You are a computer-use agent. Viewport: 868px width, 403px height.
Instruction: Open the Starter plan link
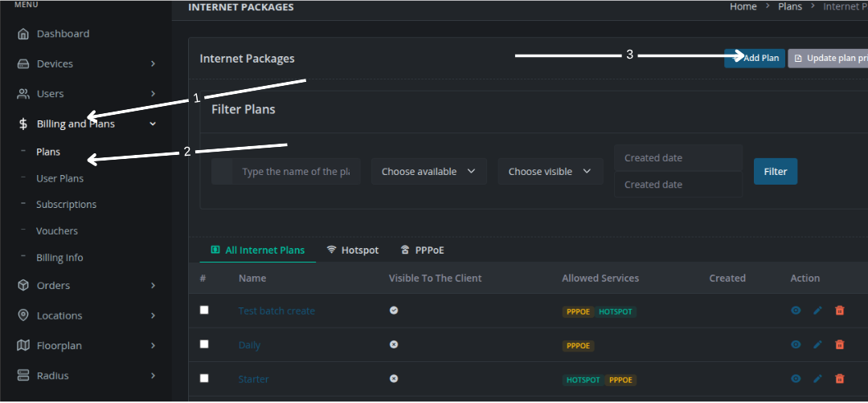253,379
